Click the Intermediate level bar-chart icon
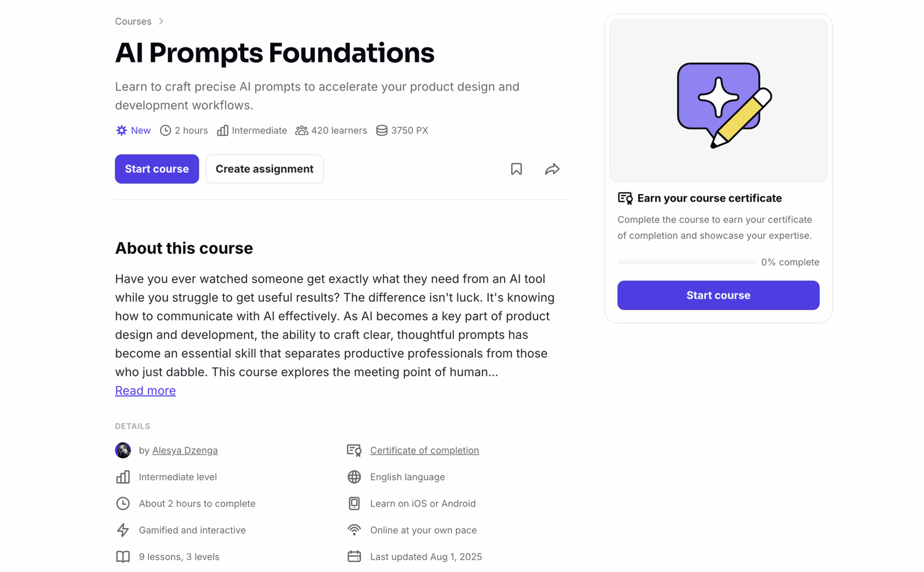The height and width of the screenshot is (572, 924). pos(123,477)
